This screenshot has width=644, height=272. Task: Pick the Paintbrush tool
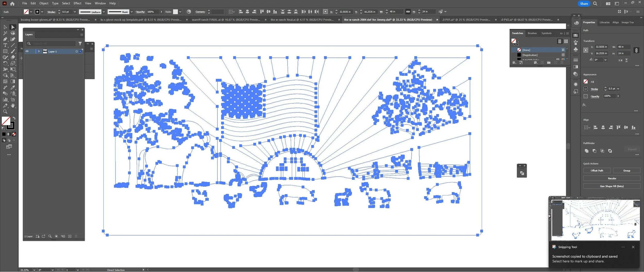click(13, 51)
